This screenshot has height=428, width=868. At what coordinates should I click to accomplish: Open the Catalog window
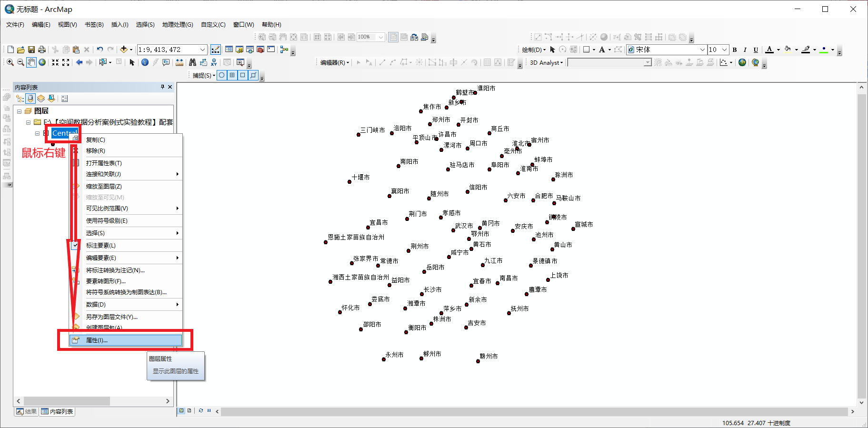tap(239, 50)
